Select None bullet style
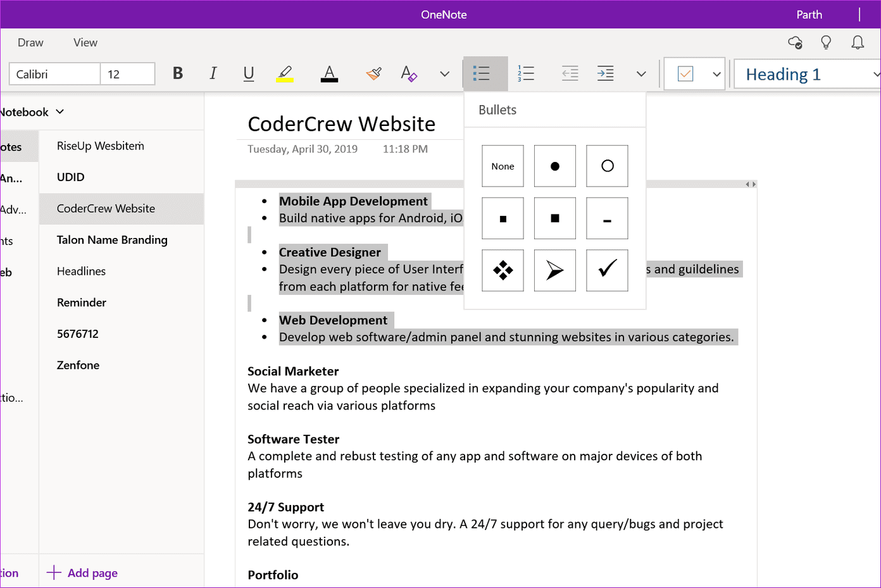The height and width of the screenshot is (588, 881). coord(503,166)
